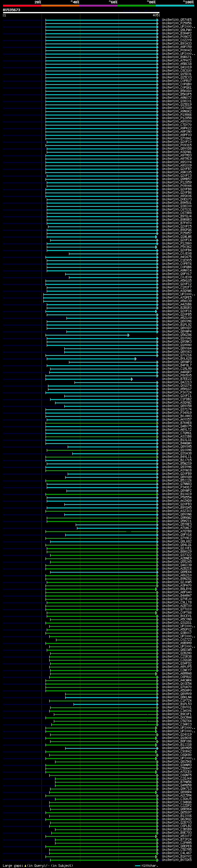This screenshot has width=197, height=868.
Task: Select the UniRef100_Q1HVA0 label
Action: coord(177,345)
